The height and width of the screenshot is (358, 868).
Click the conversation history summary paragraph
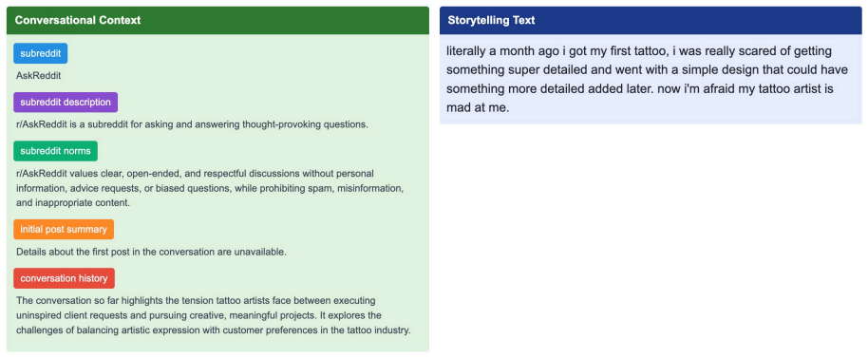coord(213,315)
